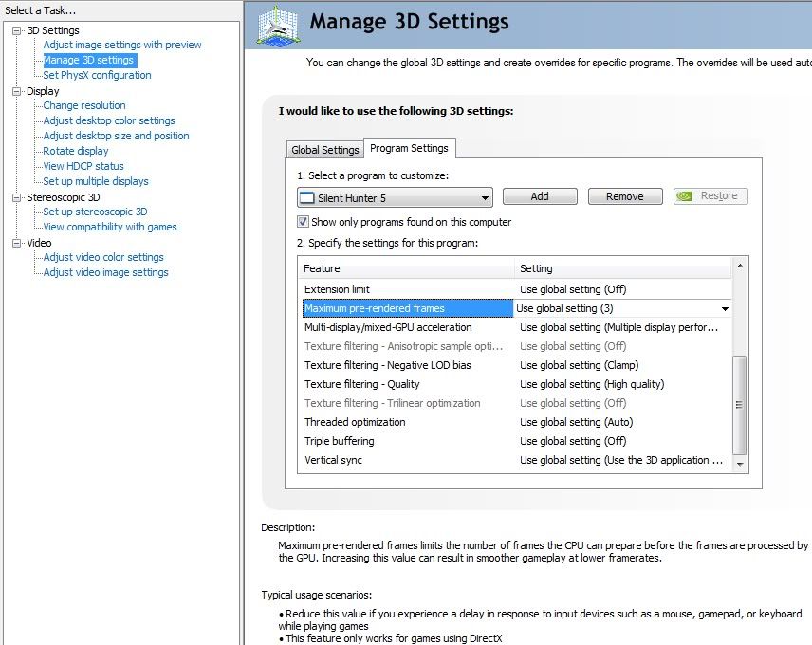The image size is (812, 645).
Task: Open Adjust desktop size and position
Action: pos(116,136)
